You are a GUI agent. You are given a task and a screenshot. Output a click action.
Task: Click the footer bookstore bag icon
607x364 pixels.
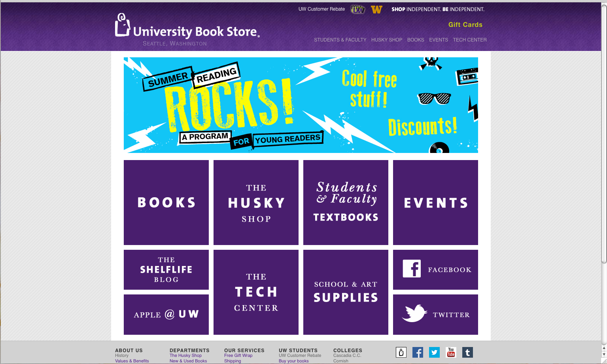point(401,352)
